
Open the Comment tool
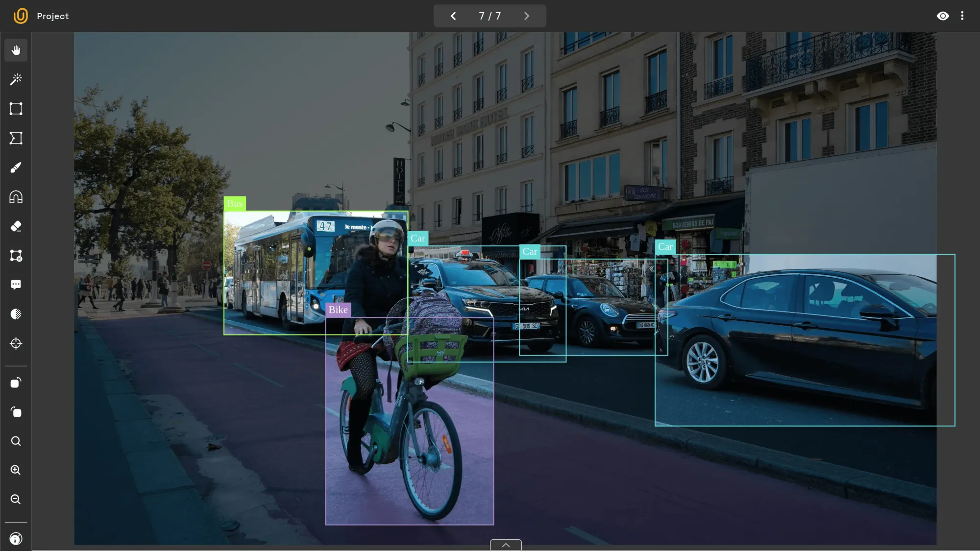(16, 285)
